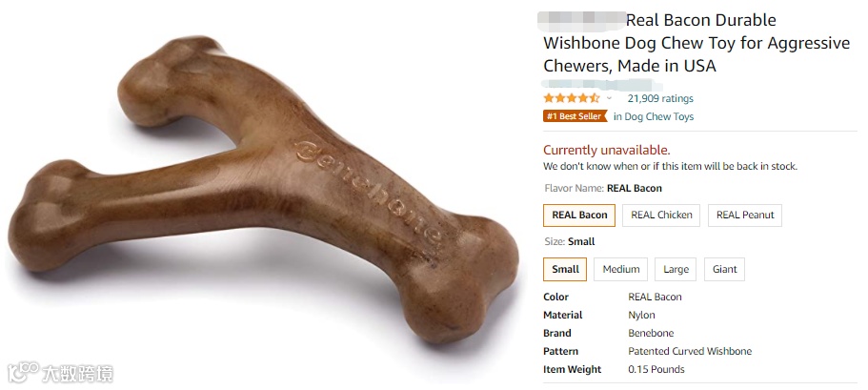Click the star rating icons
This screenshot has height=390, width=868.
tap(572, 98)
